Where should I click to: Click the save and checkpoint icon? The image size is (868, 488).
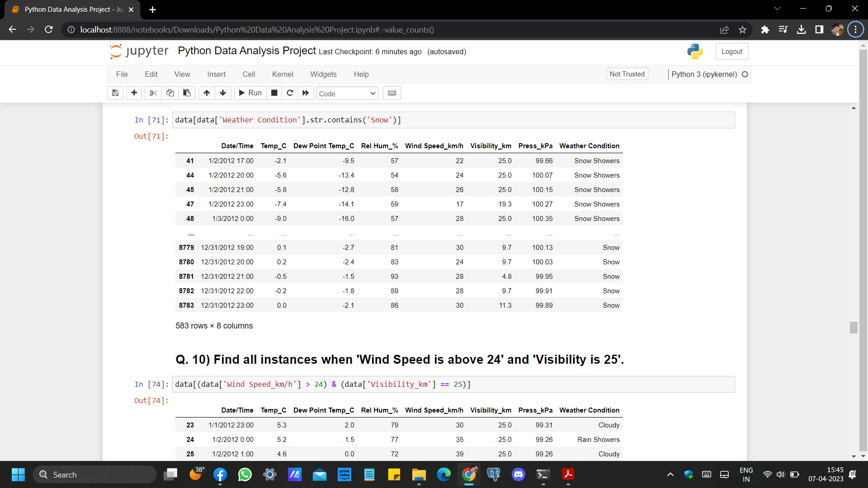pos(115,93)
